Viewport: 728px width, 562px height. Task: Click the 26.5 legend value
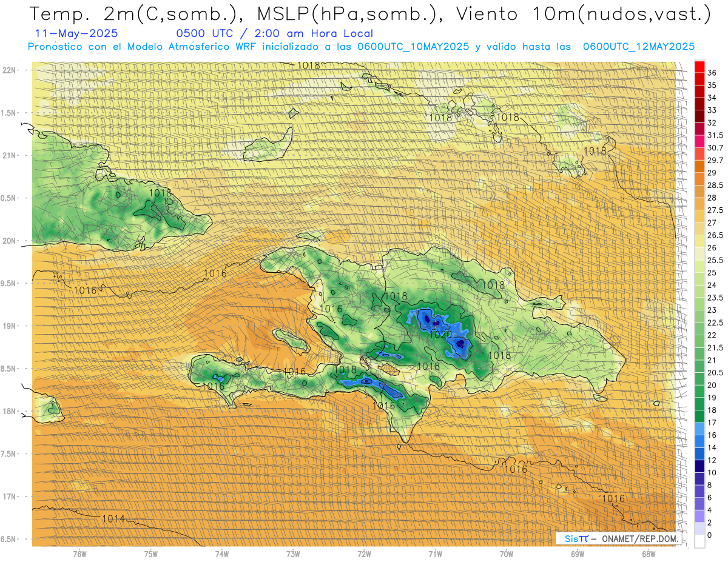715,235
